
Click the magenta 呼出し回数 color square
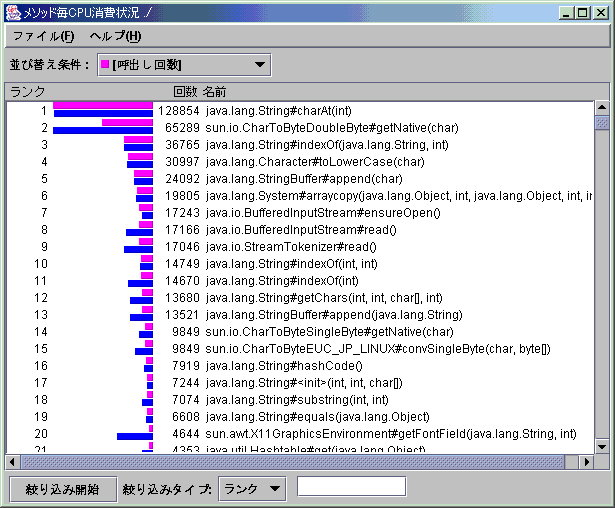tap(105, 64)
